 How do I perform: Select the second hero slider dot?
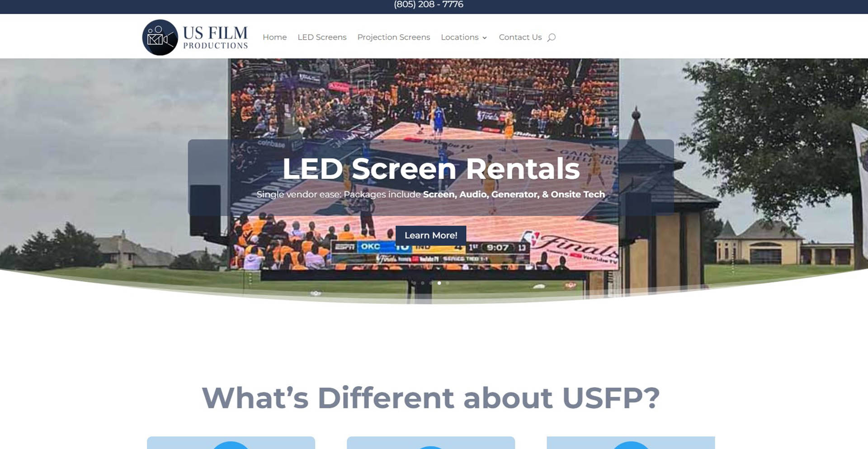click(423, 283)
